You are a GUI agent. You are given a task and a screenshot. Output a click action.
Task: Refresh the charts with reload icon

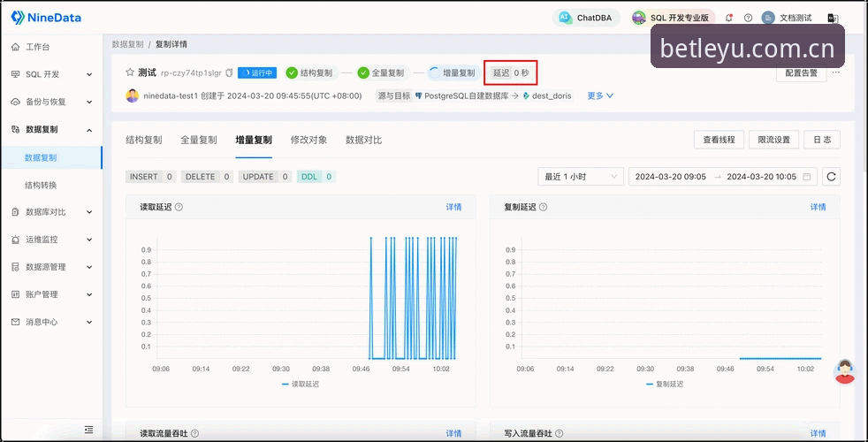tap(831, 177)
